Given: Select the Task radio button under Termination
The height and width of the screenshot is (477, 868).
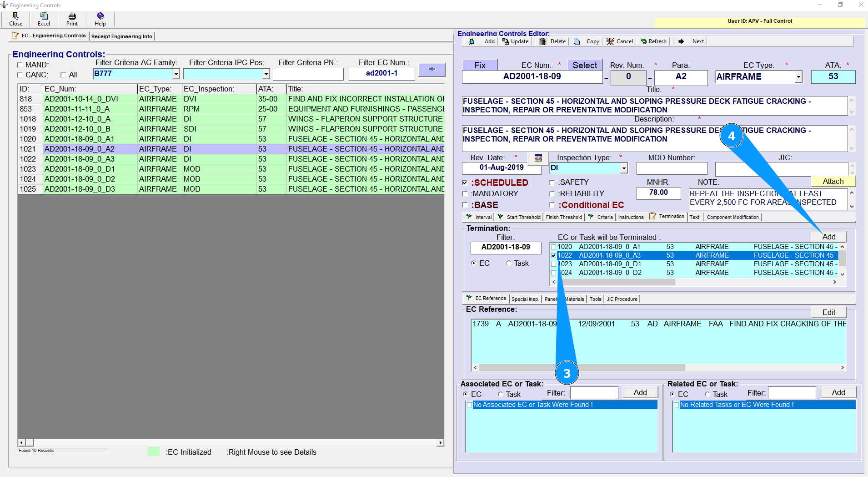Looking at the screenshot, I should coord(509,263).
